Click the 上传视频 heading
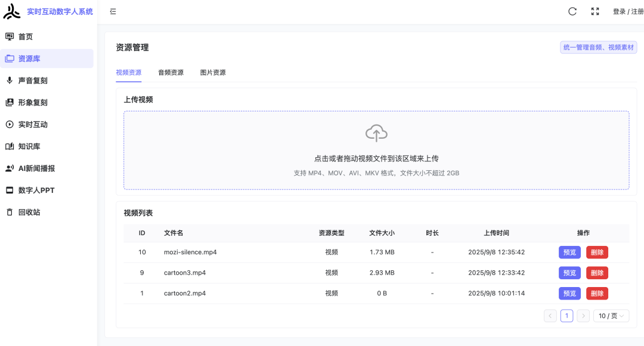Image resolution: width=644 pixels, height=346 pixels. 138,99
